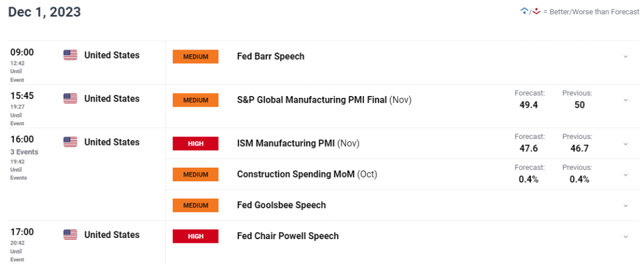The height and width of the screenshot is (266, 644).
Task: Expand the S&P Global Manufacturing PMI Final row
Action: (x=626, y=100)
